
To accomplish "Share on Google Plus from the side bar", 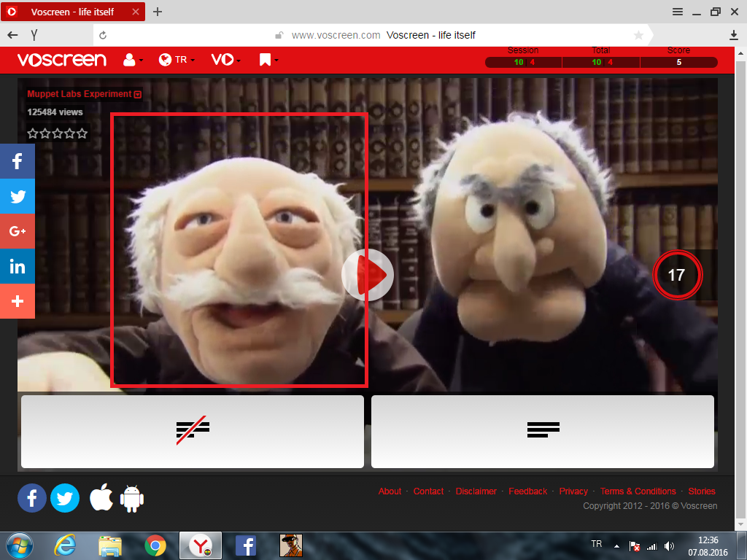I will tap(18, 231).
